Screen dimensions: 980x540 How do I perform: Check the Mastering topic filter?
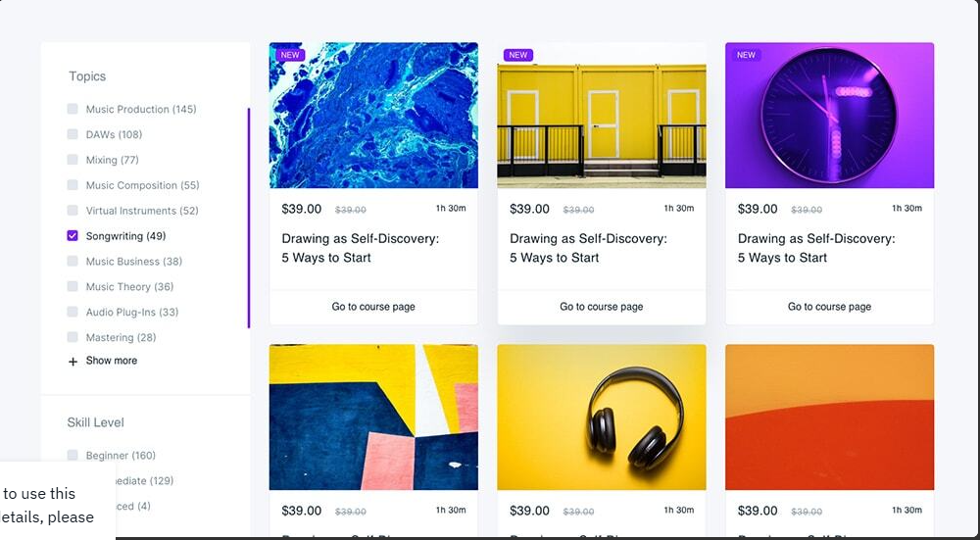coord(73,337)
